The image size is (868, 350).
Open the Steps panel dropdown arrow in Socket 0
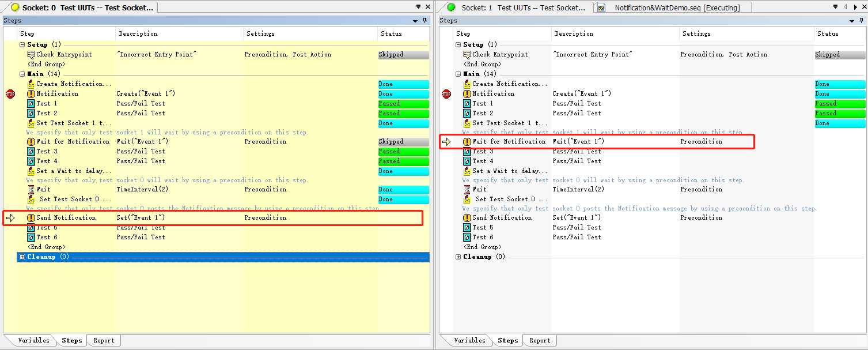click(x=416, y=20)
